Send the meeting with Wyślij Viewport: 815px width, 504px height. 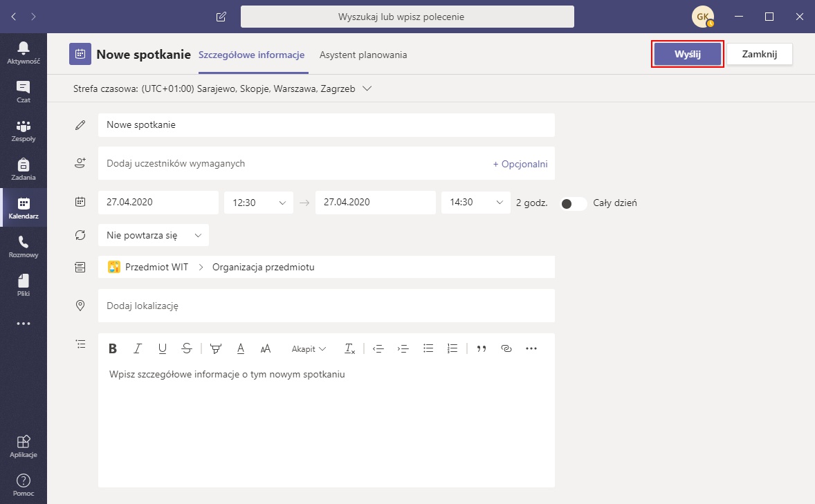(x=687, y=54)
